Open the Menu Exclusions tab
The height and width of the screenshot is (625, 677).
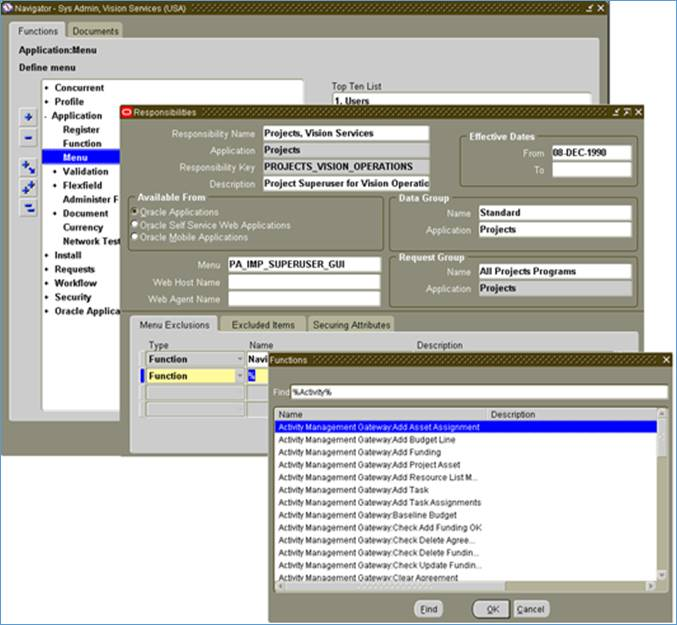coord(174,325)
